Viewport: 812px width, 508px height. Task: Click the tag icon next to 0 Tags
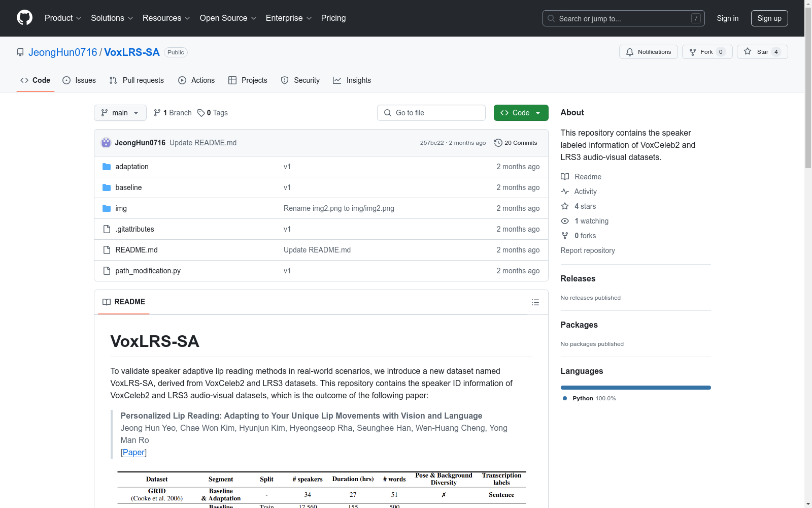coord(201,113)
